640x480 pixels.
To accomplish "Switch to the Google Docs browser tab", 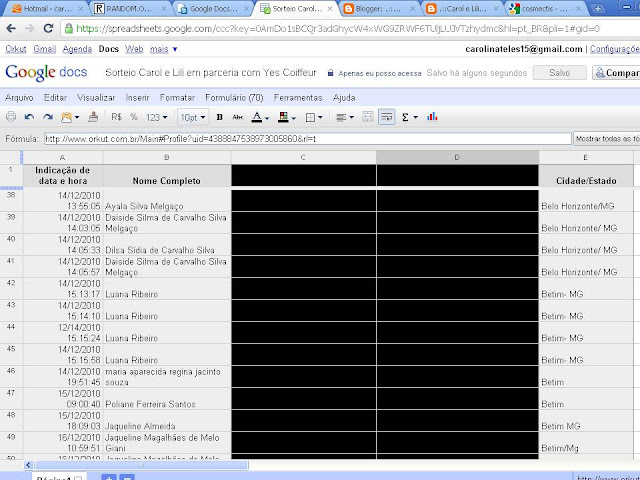I will point(213,8).
